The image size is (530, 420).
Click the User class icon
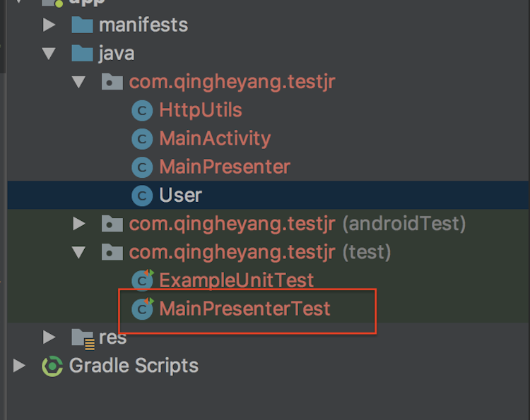click(142, 196)
